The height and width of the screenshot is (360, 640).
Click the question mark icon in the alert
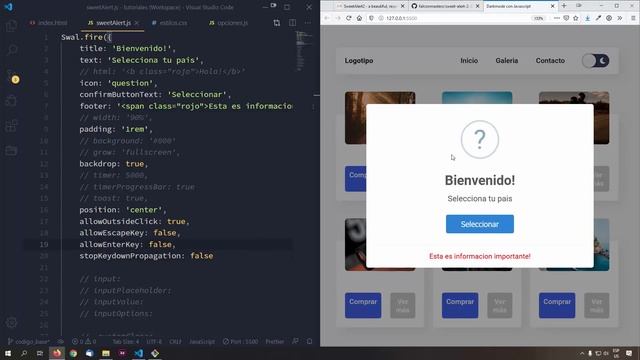click(x=480, y=139)
